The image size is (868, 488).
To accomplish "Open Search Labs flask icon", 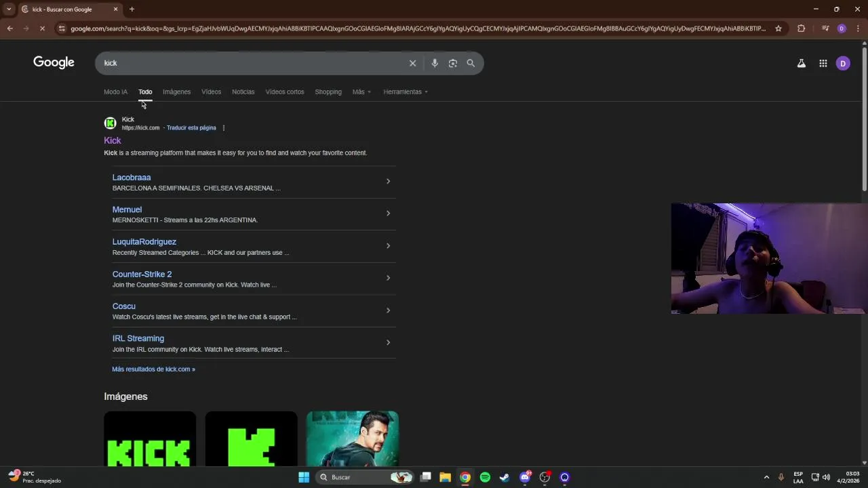I will (x=801, y=63).
